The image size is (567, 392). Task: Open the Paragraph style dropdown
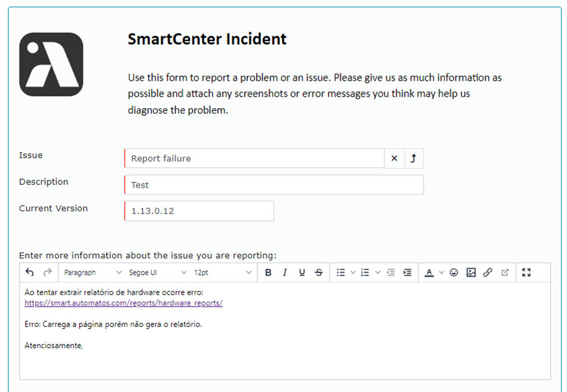tap(90, 273)
